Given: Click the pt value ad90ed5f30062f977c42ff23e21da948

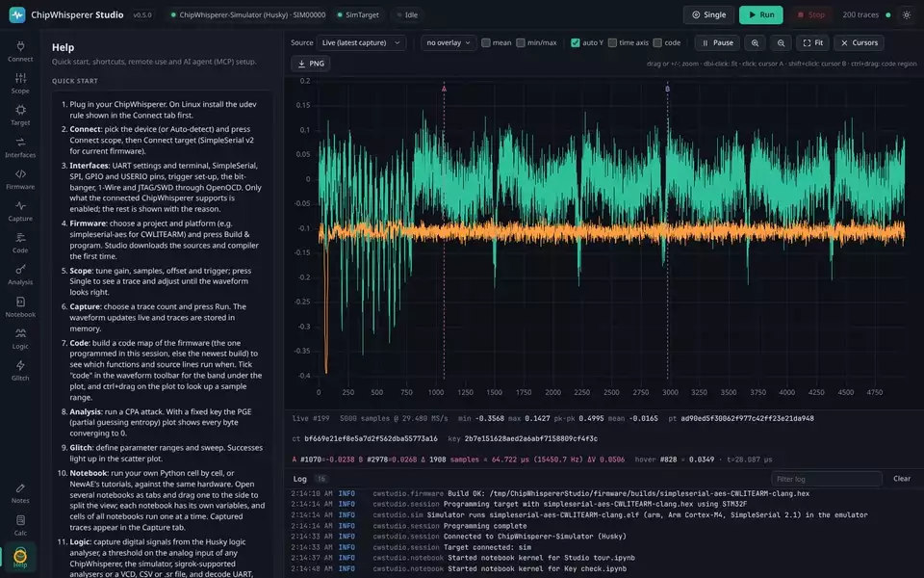Looking at the screenshot, I should coord(747,418).
